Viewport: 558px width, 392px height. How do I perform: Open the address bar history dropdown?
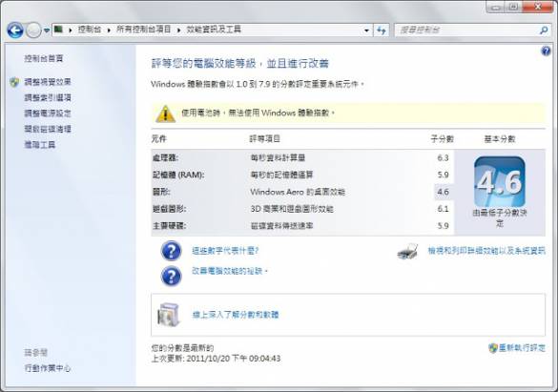pyautogui.click(x=366, y=31)
